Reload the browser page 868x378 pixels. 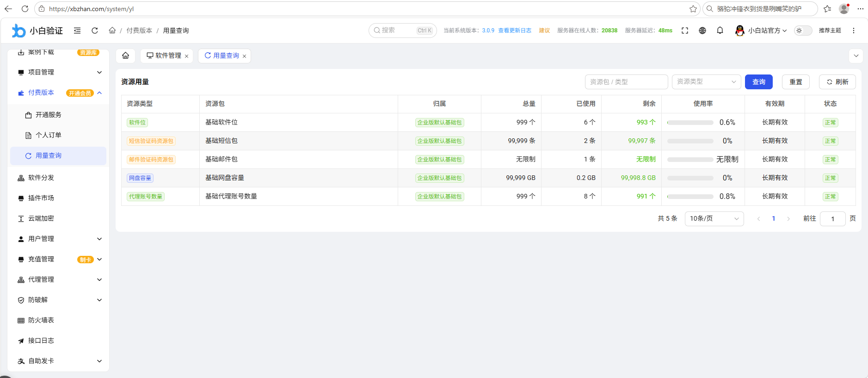pos(25,9)
